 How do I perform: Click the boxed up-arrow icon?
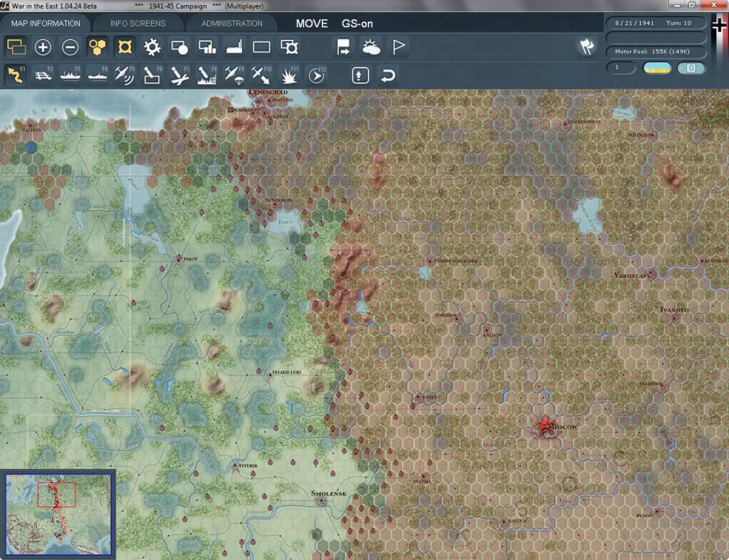click(360, 75)
